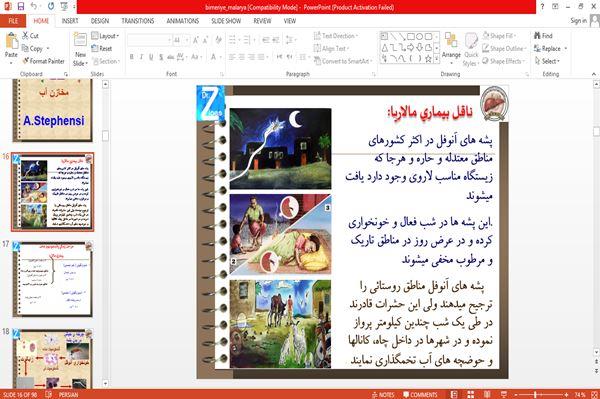
Task: Expand the shapes gallery more arrow
Action: click(x=437, y=59)
